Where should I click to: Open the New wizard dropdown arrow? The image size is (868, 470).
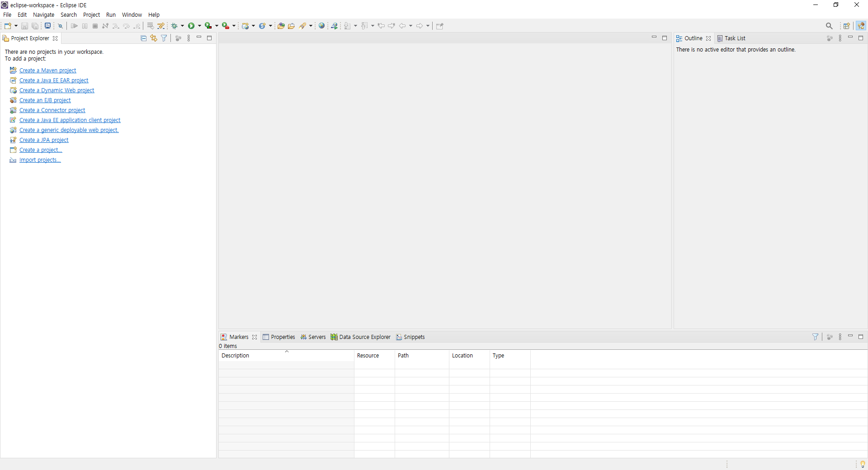(x=16, y=26)
